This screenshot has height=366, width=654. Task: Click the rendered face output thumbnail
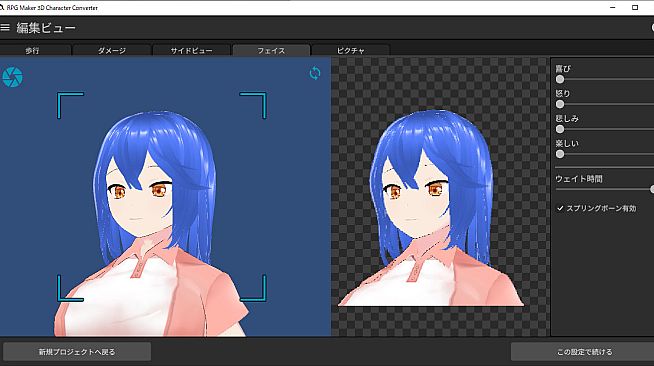pos(430,208)
